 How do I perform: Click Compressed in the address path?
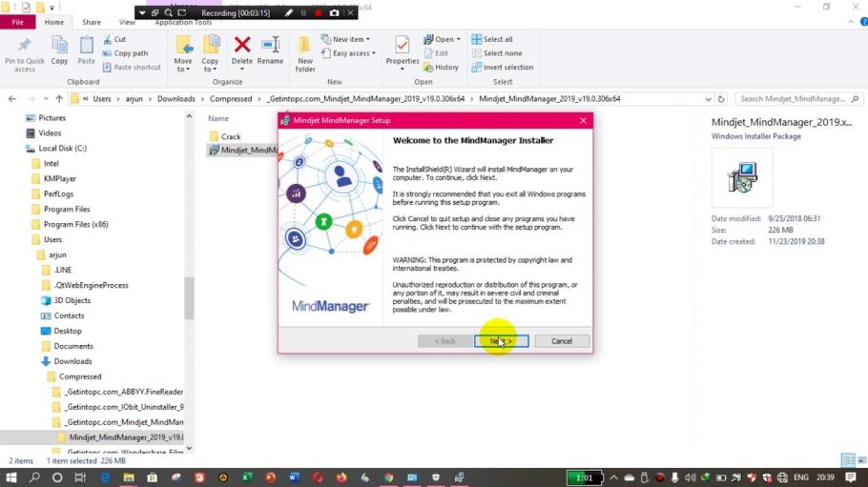230,98
